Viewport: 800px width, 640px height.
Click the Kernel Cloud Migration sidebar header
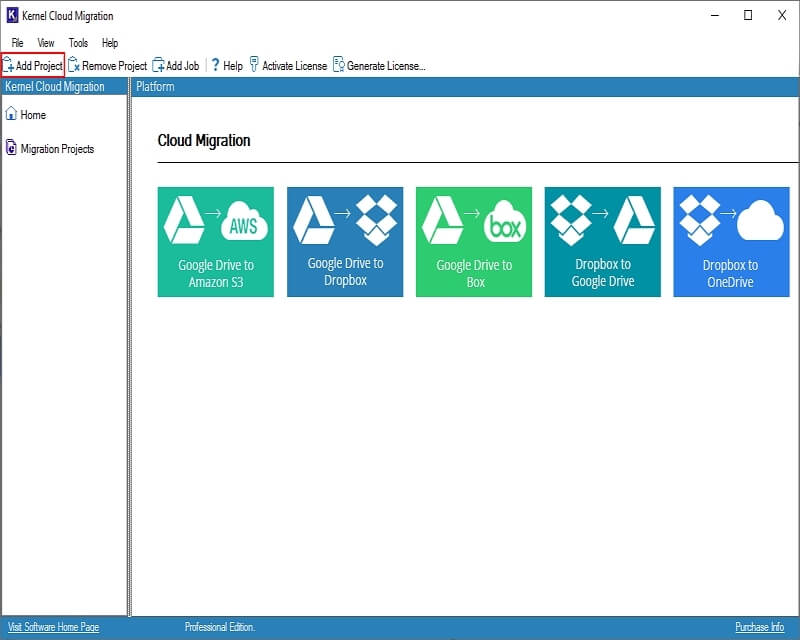(64, 87)
